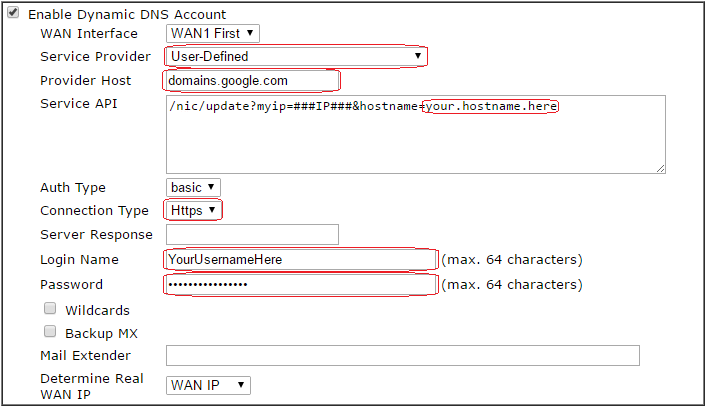Image resolution: width=706 pixels, height=407 pixels.
Task: Click the Https dropdown arrow
Action: pyautogui.click(x=212, y=210)
